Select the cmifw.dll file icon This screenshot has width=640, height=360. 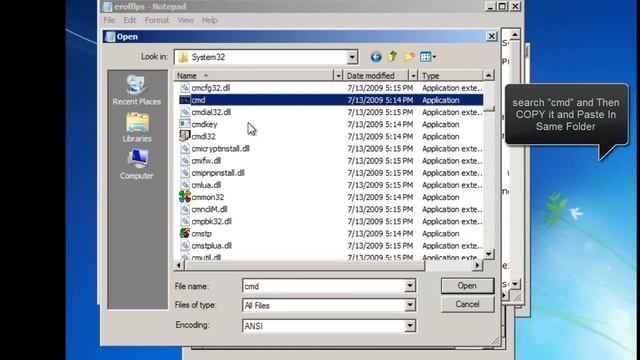coord(184,160)
